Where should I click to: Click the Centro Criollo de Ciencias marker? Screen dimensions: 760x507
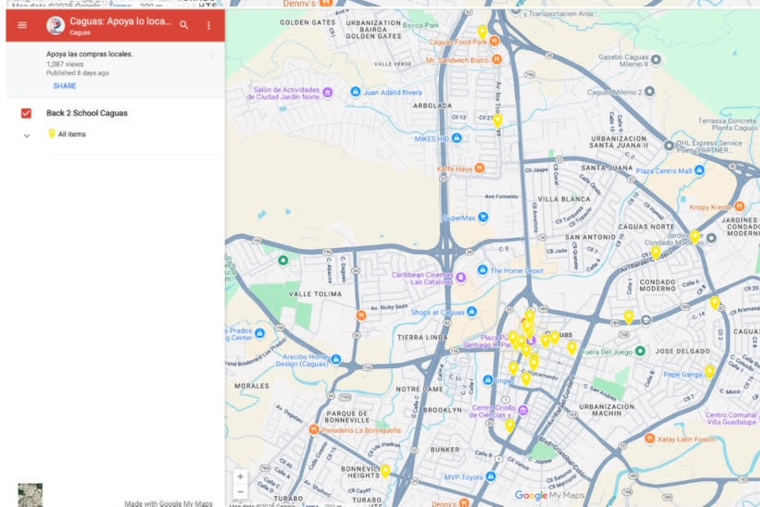coord(522,411)
